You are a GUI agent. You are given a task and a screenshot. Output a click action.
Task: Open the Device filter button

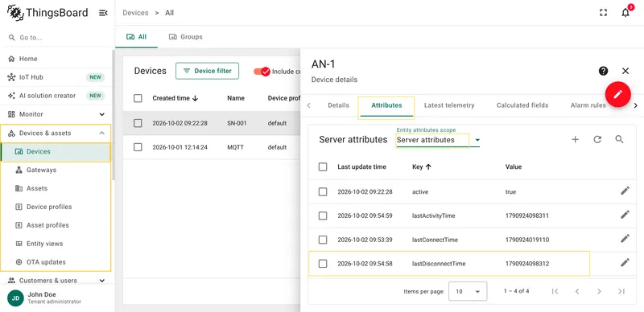click(207, 71)
